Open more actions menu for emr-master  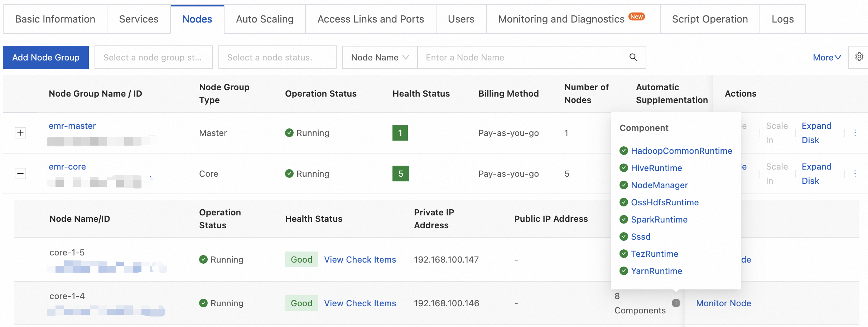pyautogui.click(x=855, y=133)
